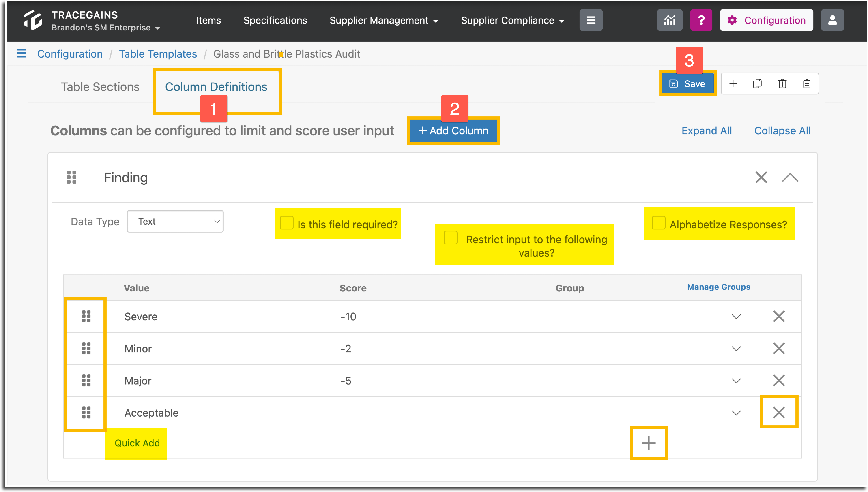Open the magenta help question mark
Viewport: 868px width, 492px height.
[x=701, y=20]
